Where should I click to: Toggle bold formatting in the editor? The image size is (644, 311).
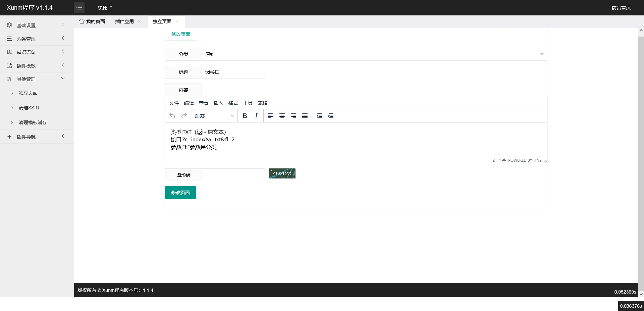click(x=245, y=116)
